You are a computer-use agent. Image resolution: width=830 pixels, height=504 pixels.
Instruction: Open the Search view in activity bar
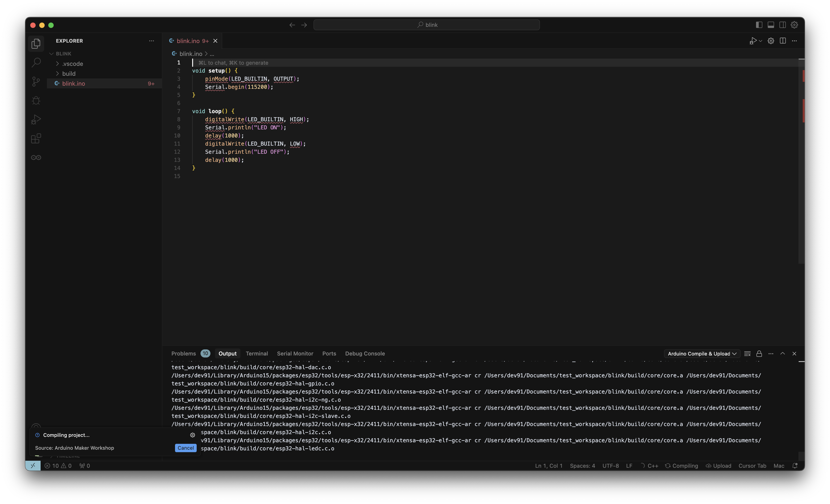coord(36,62)
